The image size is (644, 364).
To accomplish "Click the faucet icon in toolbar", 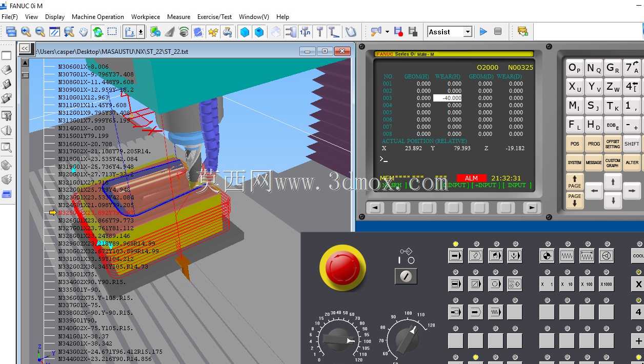I will 227,32.
